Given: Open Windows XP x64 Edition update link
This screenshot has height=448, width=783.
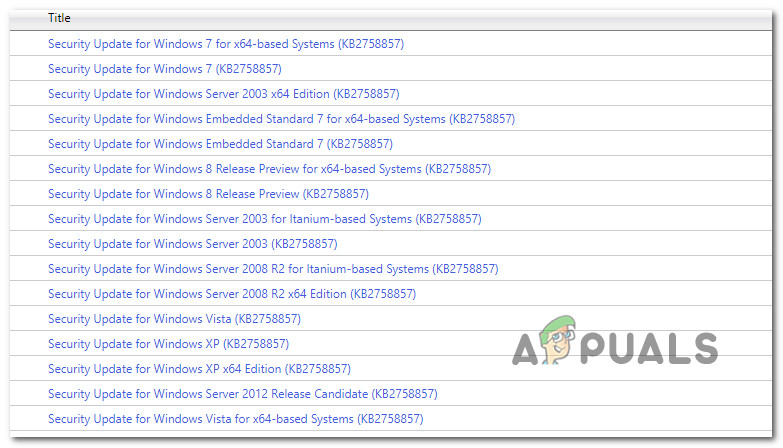Looking at the screenshot, I should coord(199,369).
